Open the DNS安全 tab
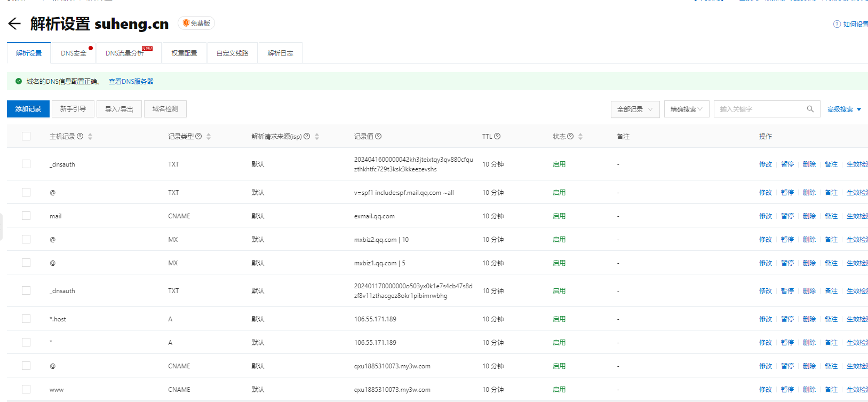868x402 pixels. [x=74, y=53]
